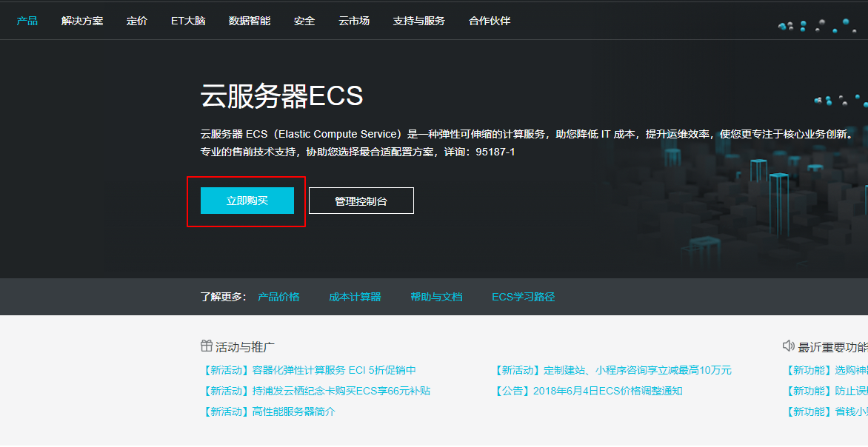Click the hotline text 详询：95187-1
Image resolution: width=868 pixels, height=447 pixels.
coord(479,152)
